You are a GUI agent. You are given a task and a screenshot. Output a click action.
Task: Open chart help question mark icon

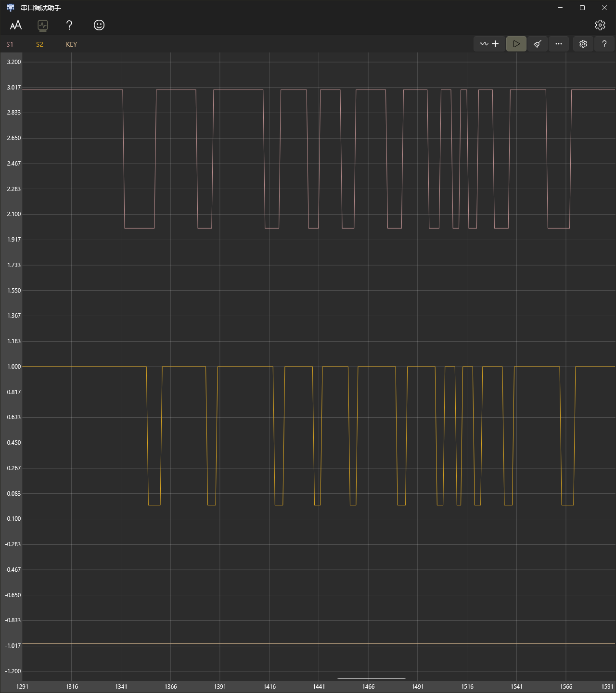click(604, 44)
